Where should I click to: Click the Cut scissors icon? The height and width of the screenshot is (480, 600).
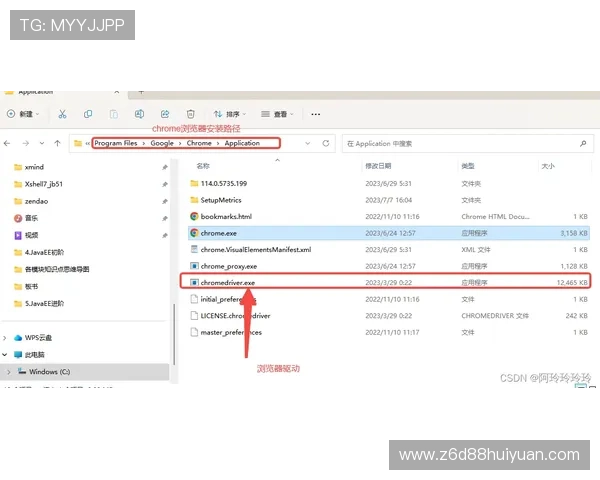(62, 114)
